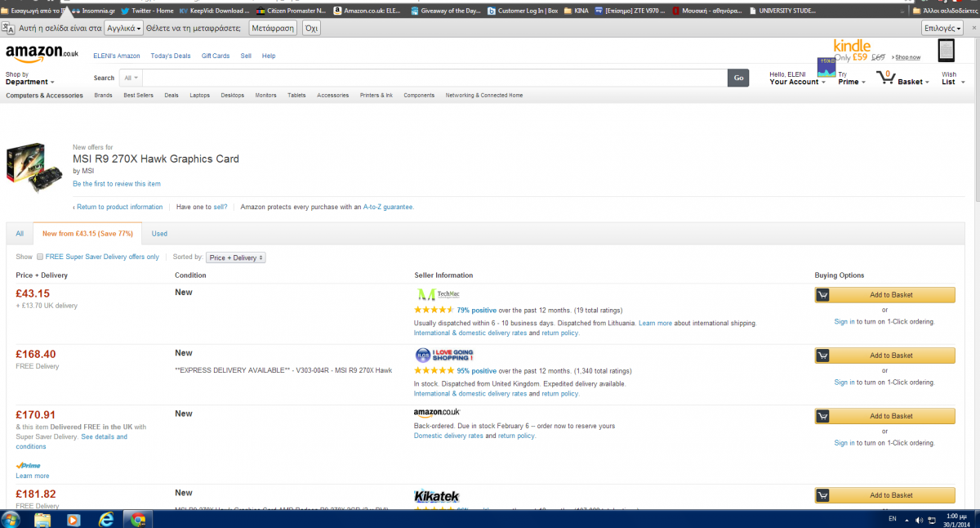Image resolution: width=980 pixels, height=528 pixels.
Task: Click Learn more under the Prime logo
Action: (33, 476)
